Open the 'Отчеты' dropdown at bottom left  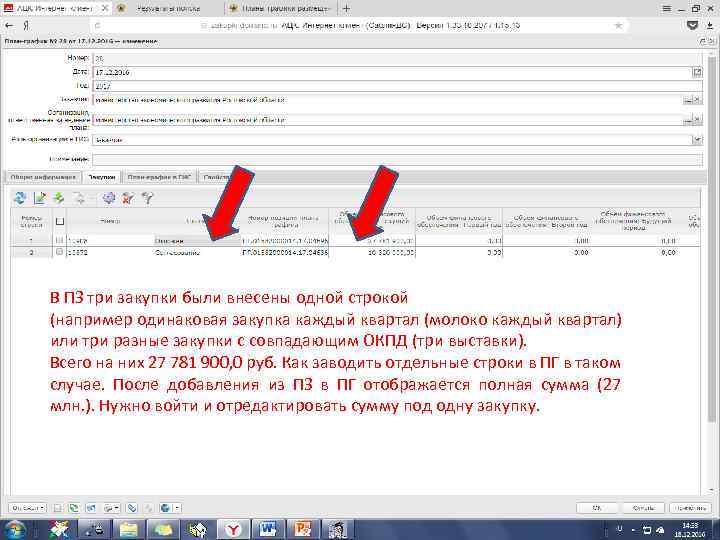tap(28, 508)
